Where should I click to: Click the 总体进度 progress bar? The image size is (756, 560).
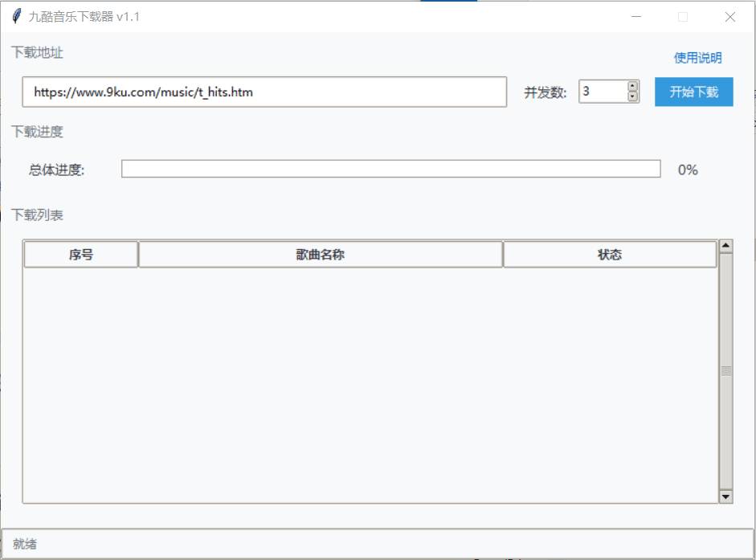[x=389, y=170]
